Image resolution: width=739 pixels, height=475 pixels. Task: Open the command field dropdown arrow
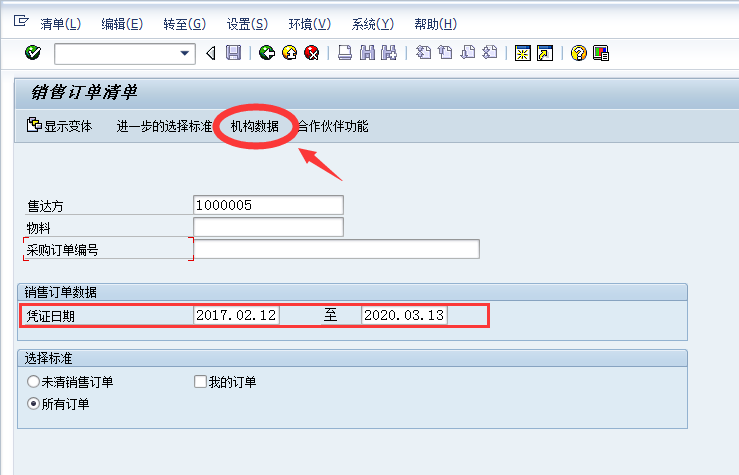pyautogui.click(x=185, y=53)
